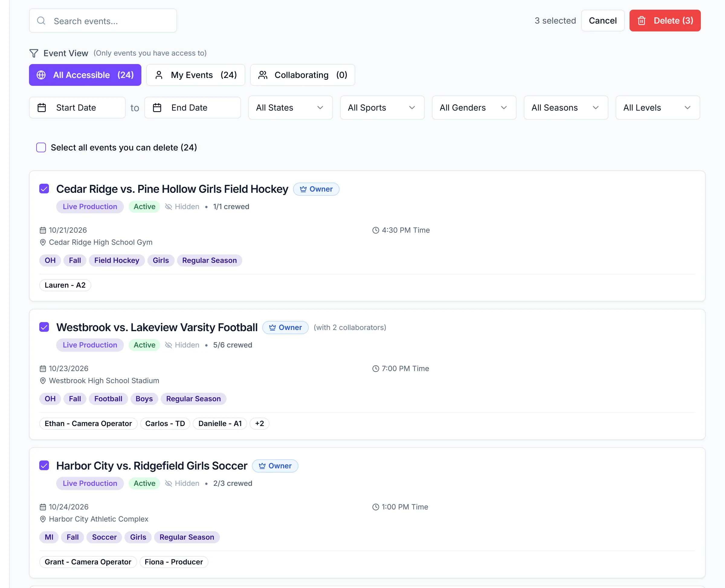Focus the Search events field
The height and width of the screenshot is (588, 725).
[103, 21]
